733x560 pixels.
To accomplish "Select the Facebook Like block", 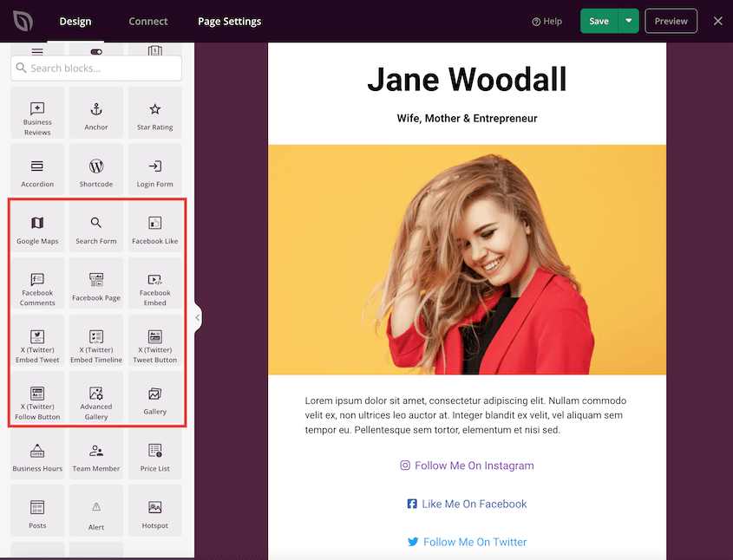I will 154,227.
